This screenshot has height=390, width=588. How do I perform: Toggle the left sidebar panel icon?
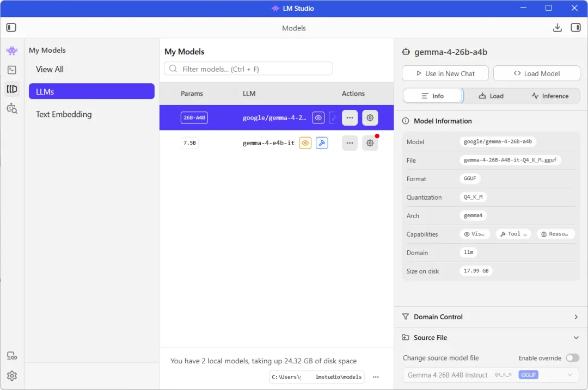pos(11,28)
